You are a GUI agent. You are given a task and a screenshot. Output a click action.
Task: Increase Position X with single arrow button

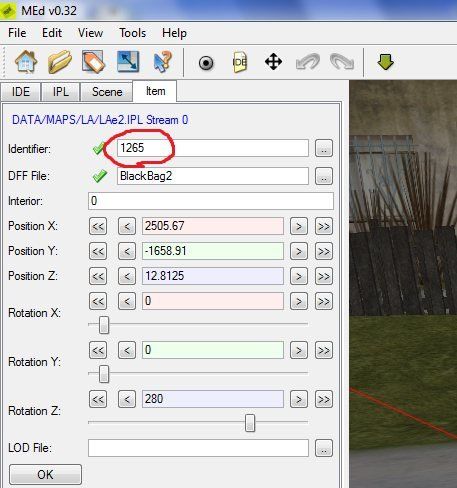point(299,226)
